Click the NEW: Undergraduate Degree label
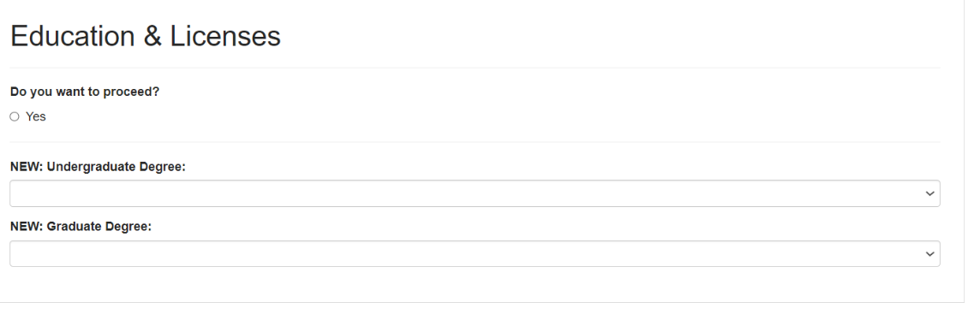The width and height of the screenshot is (980, 332). 99,167
